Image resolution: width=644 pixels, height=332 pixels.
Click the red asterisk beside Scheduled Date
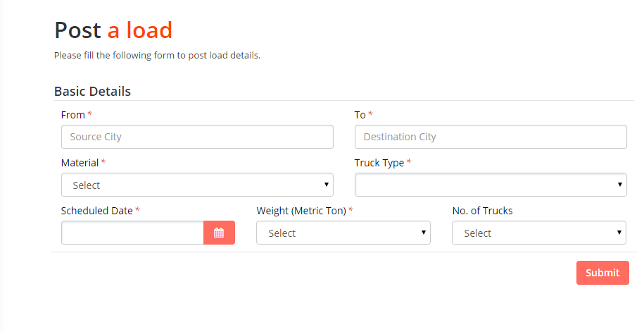(x=138, y=210)
